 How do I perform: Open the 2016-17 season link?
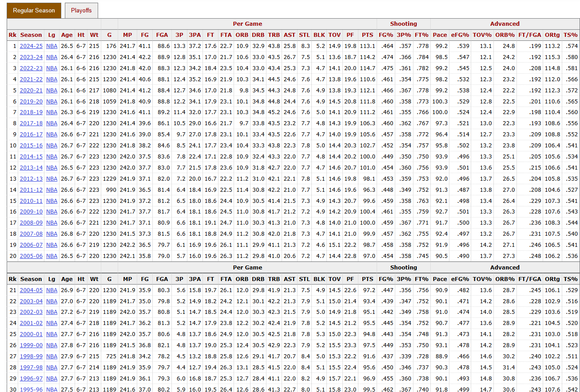(31, 135)
